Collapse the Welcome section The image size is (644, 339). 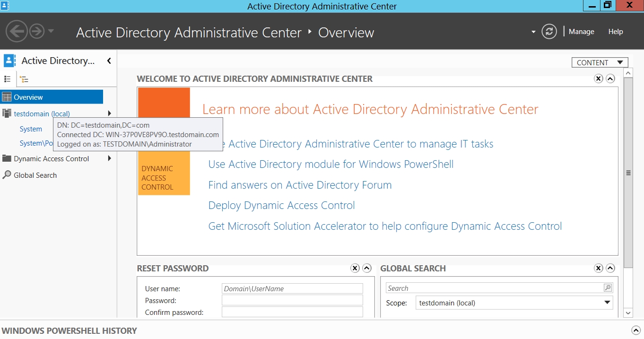(610, 78)
